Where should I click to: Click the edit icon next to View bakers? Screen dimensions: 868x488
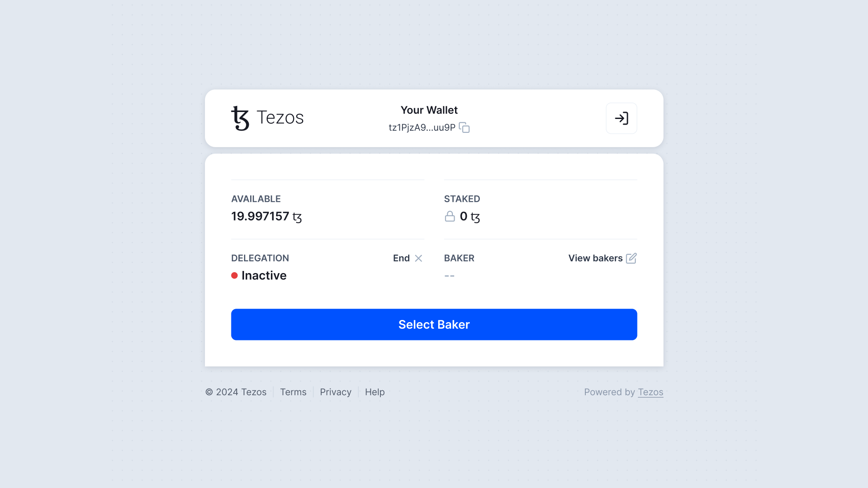click(x=631, y=258)
